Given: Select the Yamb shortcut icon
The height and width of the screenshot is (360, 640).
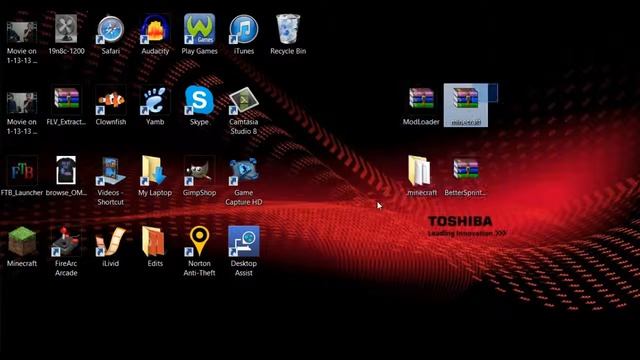Looking at the screenshot, I should pyautogui.click(x=155, y=100).
